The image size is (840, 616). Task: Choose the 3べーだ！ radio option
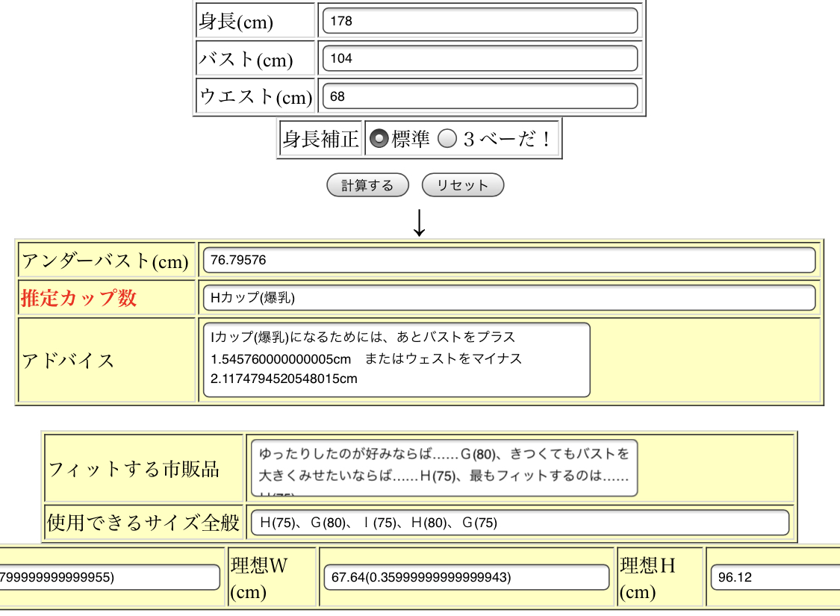(447, 139)
